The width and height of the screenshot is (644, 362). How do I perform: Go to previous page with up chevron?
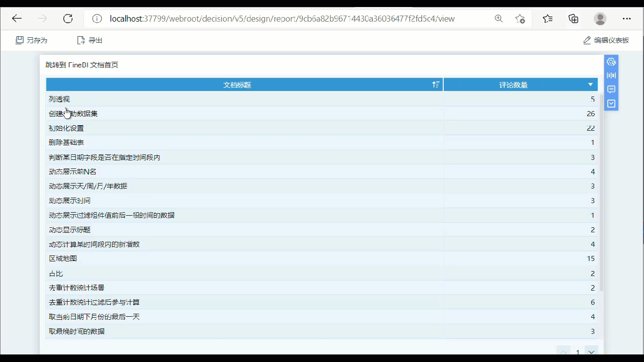click(563, 352)
